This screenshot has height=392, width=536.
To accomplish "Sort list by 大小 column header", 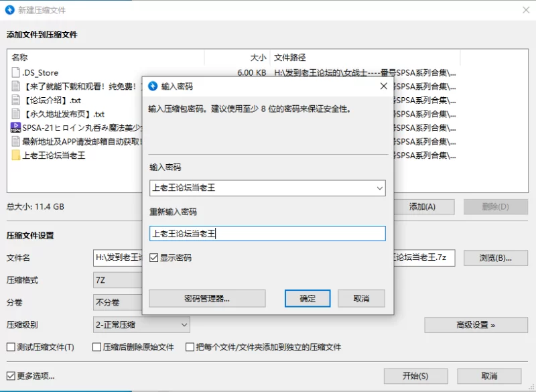I will coord(237,58).
